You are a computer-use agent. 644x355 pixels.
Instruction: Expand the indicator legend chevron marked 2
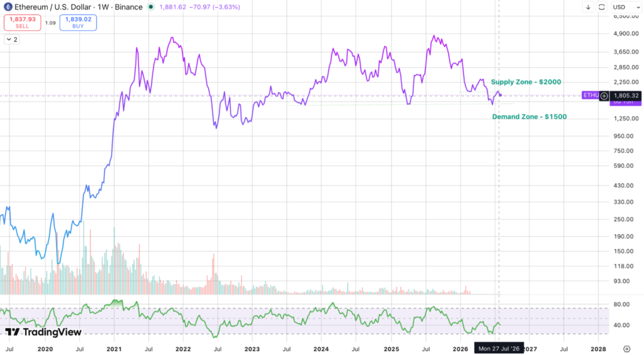(x=12, y=40)
